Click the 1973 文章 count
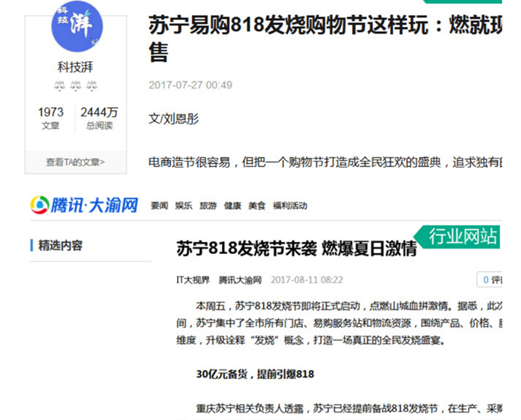The height and width of the screenshot is (420, 521). click(51, 118)
